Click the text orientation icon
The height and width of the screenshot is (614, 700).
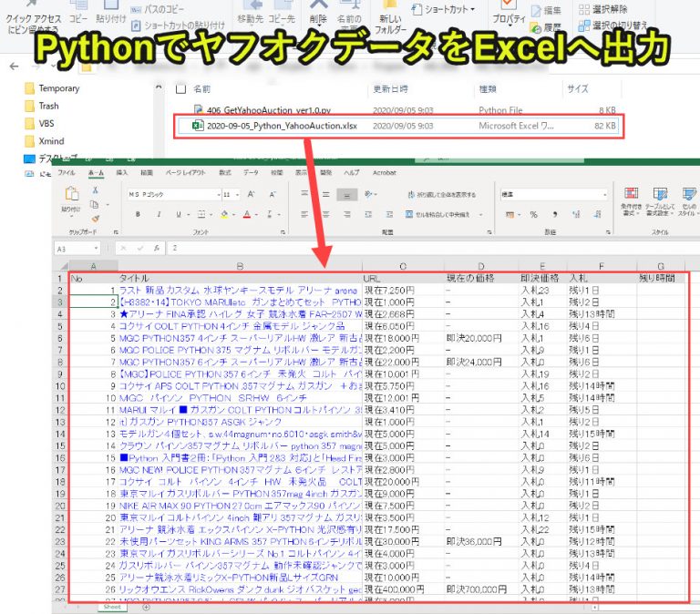(x=369, y=194)
